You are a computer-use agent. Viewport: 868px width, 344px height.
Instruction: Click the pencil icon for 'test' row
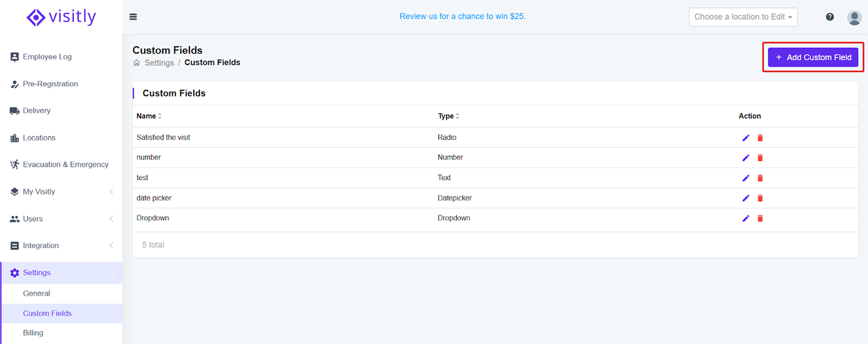pos(746,178)
